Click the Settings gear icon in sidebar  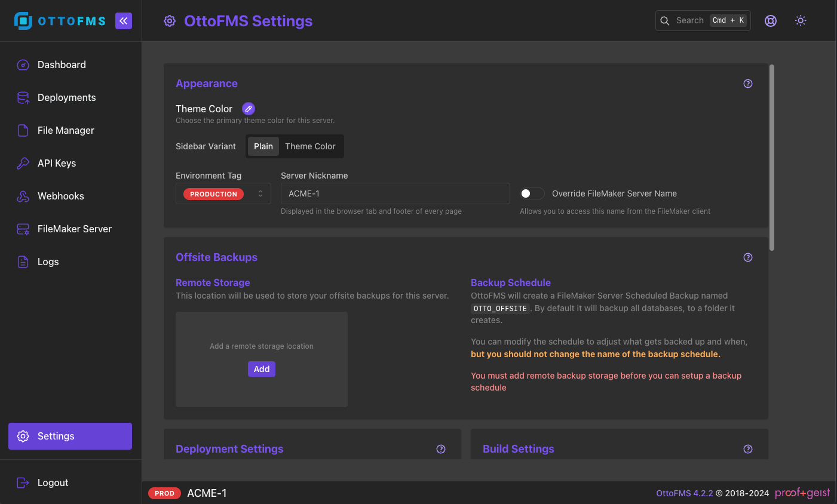(23, 436)
